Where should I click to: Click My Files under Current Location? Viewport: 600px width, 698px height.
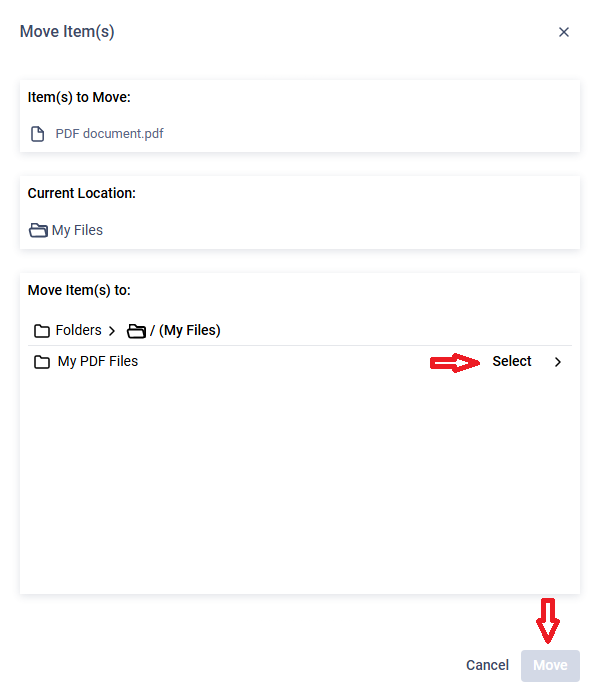point(77,230)
